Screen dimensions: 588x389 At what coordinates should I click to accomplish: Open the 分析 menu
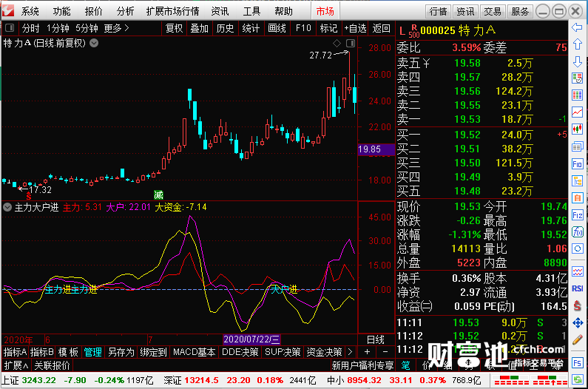(x=125, y=11)
